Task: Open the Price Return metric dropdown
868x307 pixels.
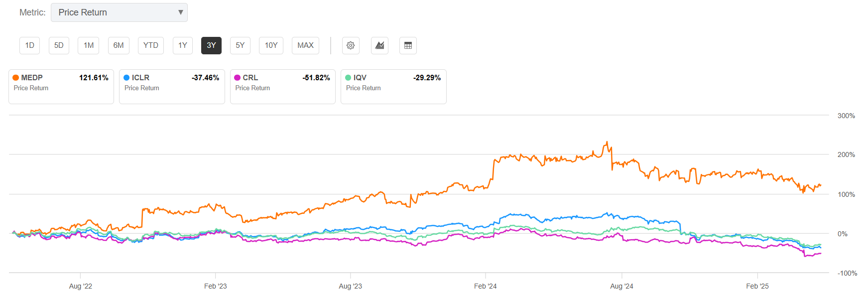Action: (119, 12)
